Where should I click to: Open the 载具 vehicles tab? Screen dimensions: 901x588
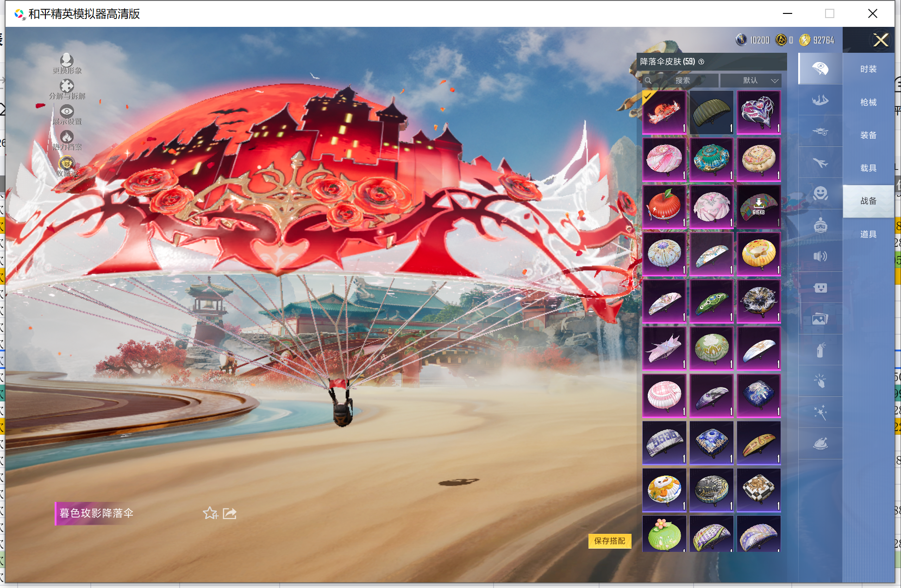[868, 168]
